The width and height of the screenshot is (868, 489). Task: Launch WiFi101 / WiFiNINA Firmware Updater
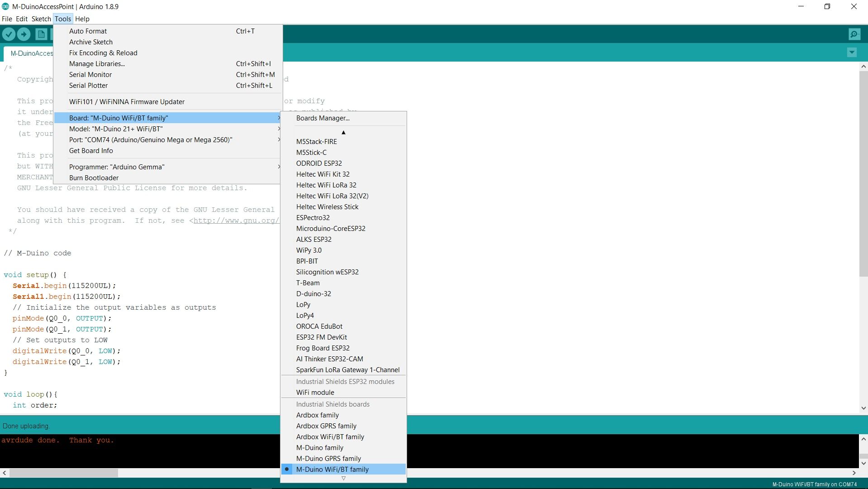coord(168,102)
